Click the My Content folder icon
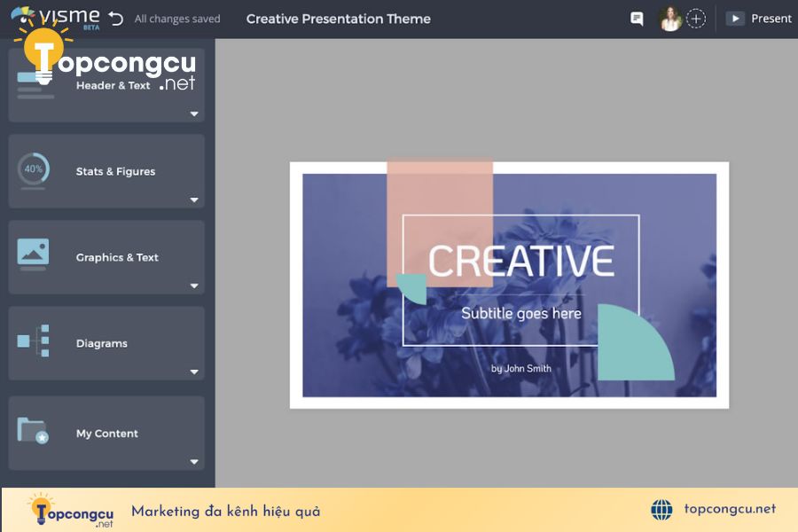This screenshot has height=532, width=798. 33,431
